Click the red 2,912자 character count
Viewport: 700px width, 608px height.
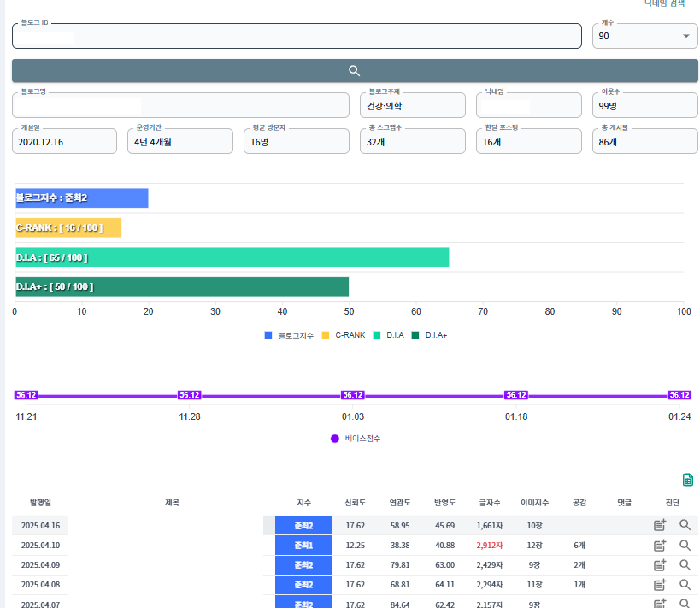(489, 545)
